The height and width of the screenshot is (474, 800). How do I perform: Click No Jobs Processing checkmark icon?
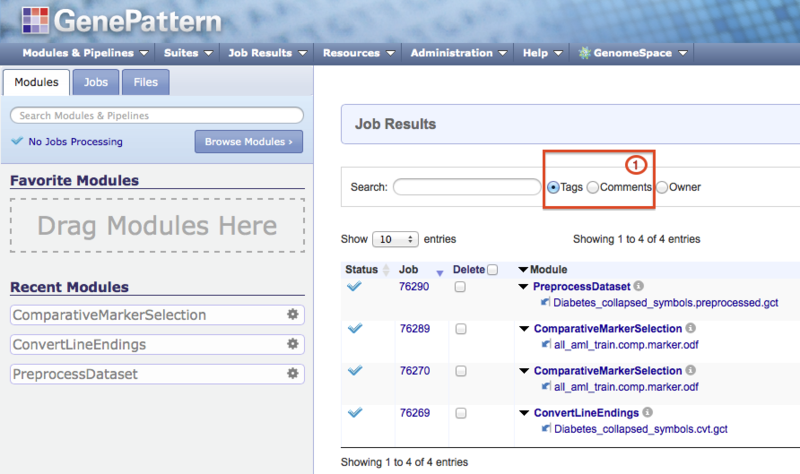[x=17, y=141]
